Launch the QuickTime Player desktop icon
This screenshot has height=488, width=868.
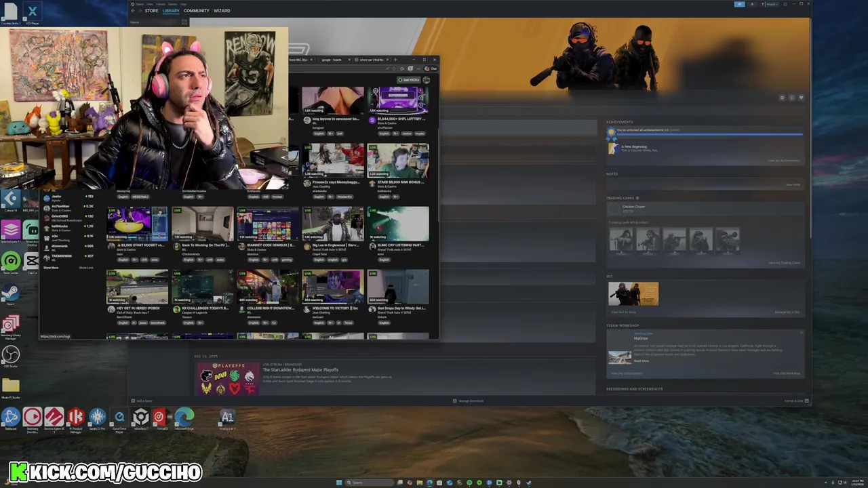pos(119,418)
